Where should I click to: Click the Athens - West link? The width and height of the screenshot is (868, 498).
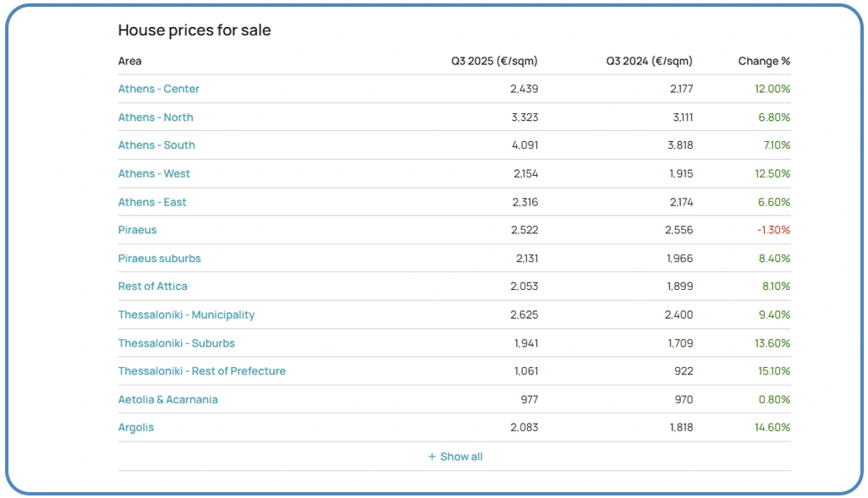click(154, 174)
